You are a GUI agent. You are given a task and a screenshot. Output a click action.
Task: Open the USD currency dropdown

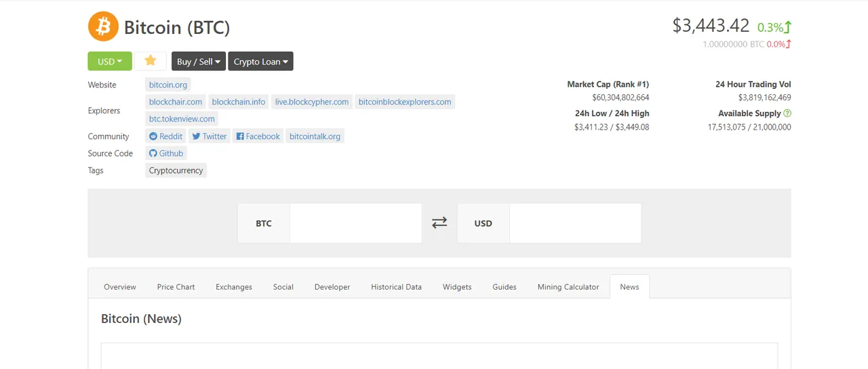click(x=110, y=61)
